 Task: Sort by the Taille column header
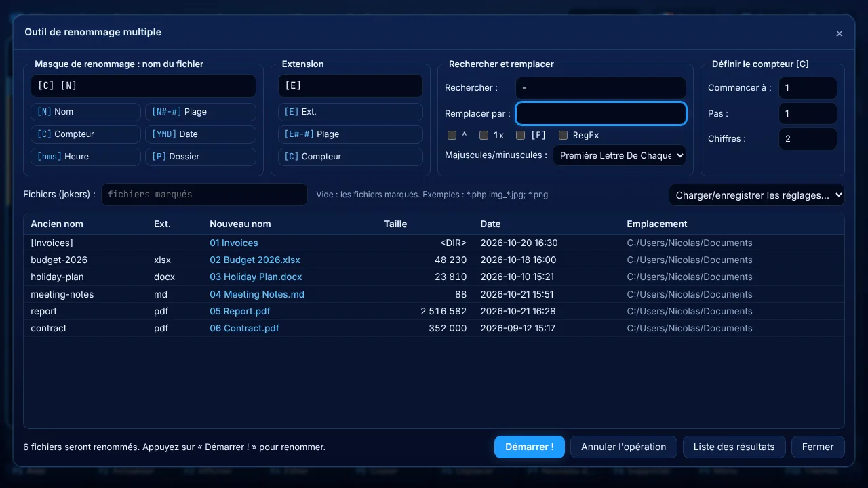click(395, 224)
